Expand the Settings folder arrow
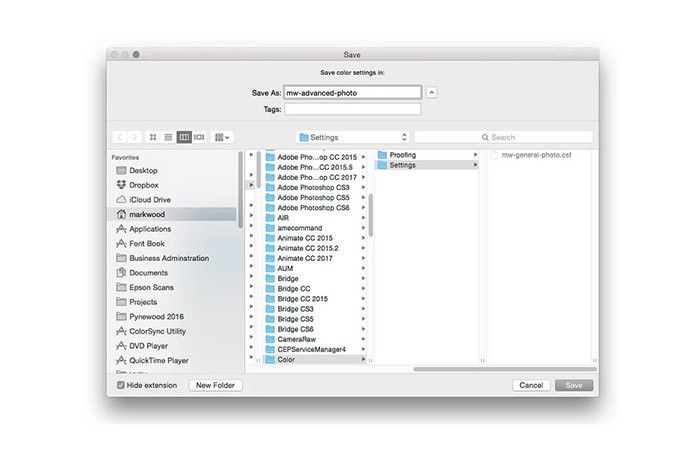This screenshot has width=700, height=450. click(x=475, y=165)
